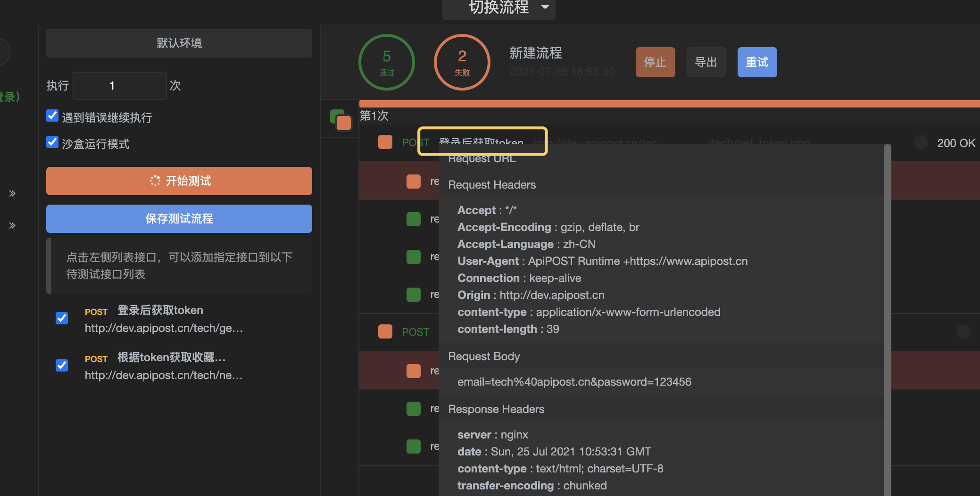
Task: Click the orange status square of second POST row
Action: (385, 331)
